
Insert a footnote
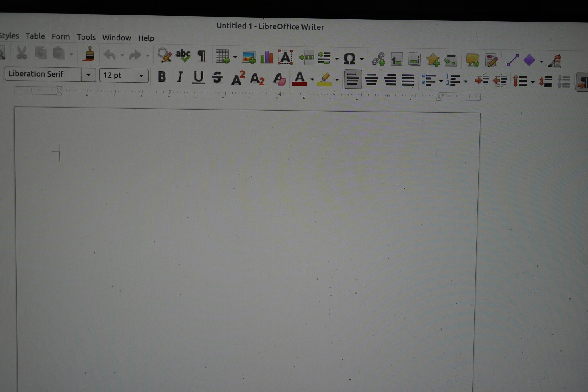396,60
